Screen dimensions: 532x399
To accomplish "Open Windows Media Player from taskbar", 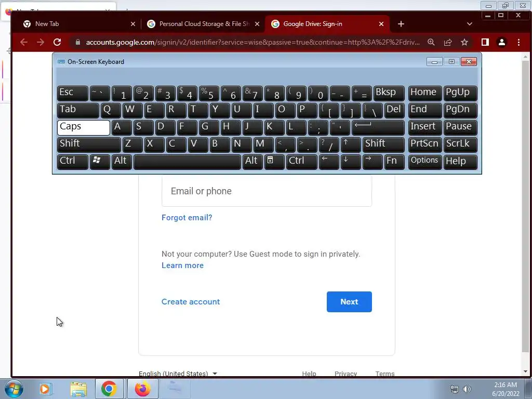I will [45, 389].
